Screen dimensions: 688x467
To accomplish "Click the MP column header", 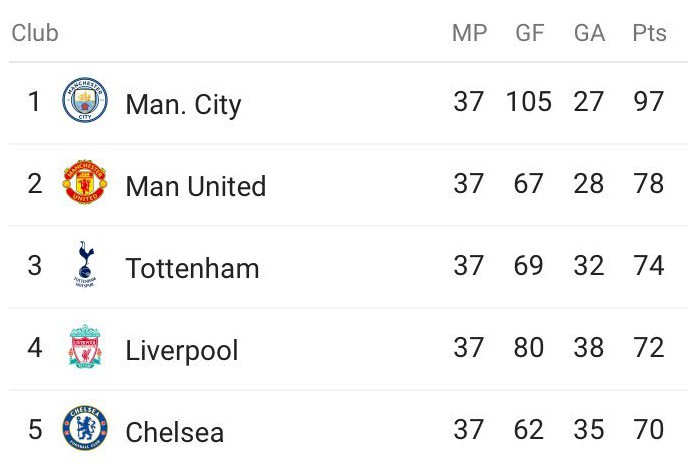I will coord(469,33).
